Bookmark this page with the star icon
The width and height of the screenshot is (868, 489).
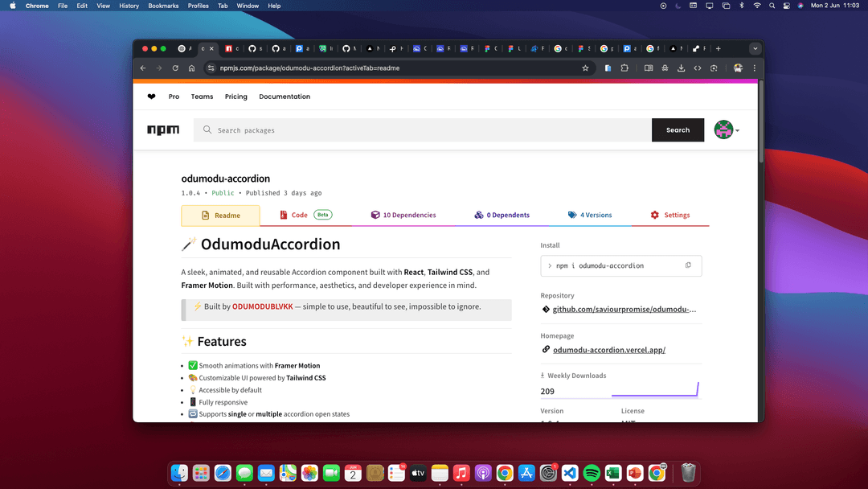(585, 68)
